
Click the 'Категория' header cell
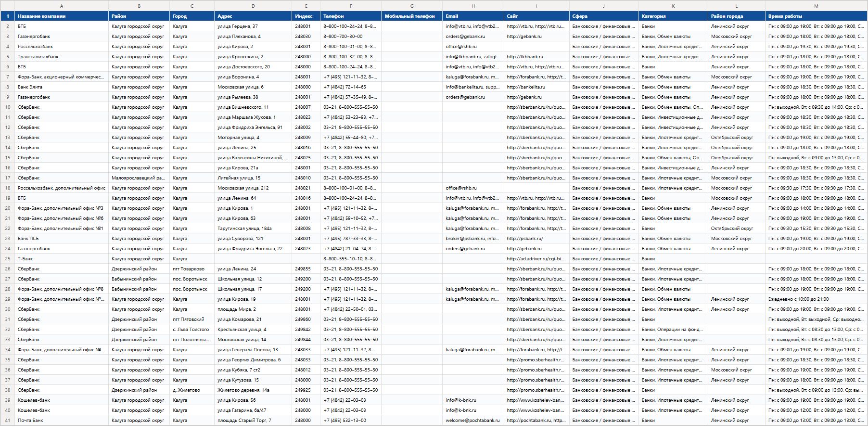673,16
